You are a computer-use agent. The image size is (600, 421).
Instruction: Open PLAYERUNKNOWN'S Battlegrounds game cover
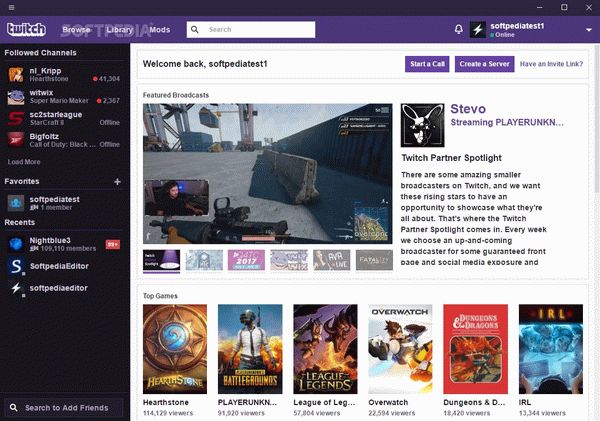coord(250,349)
